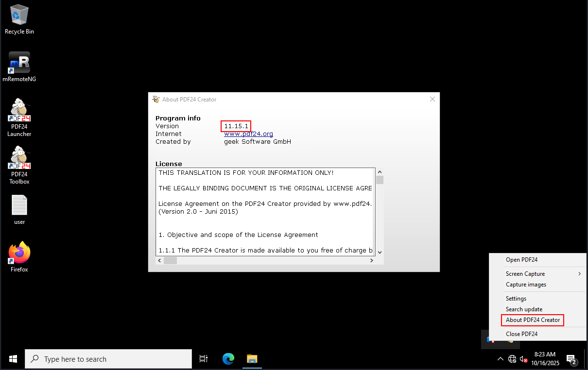Screen dimensions: 588x370
Task: Click the 'geek Software GmbH' text
Action: (x=258, y=142)
